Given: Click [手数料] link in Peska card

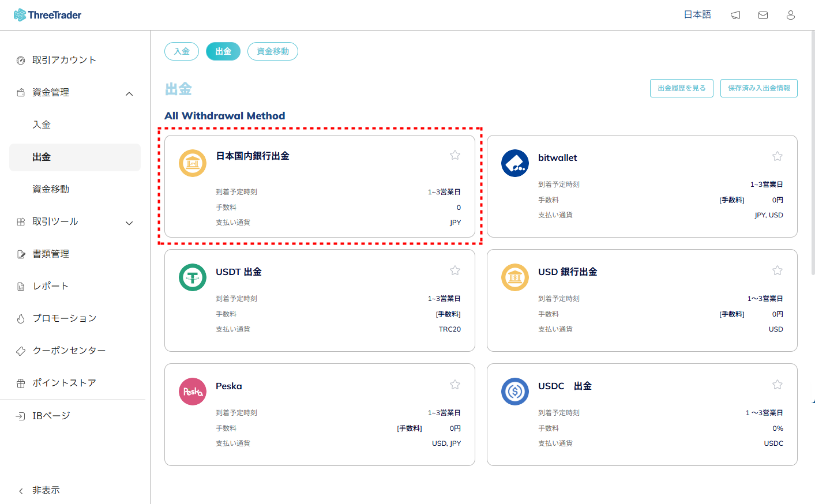Looking at the screenshot, I should pyautogui.click(x=410, y=428).
